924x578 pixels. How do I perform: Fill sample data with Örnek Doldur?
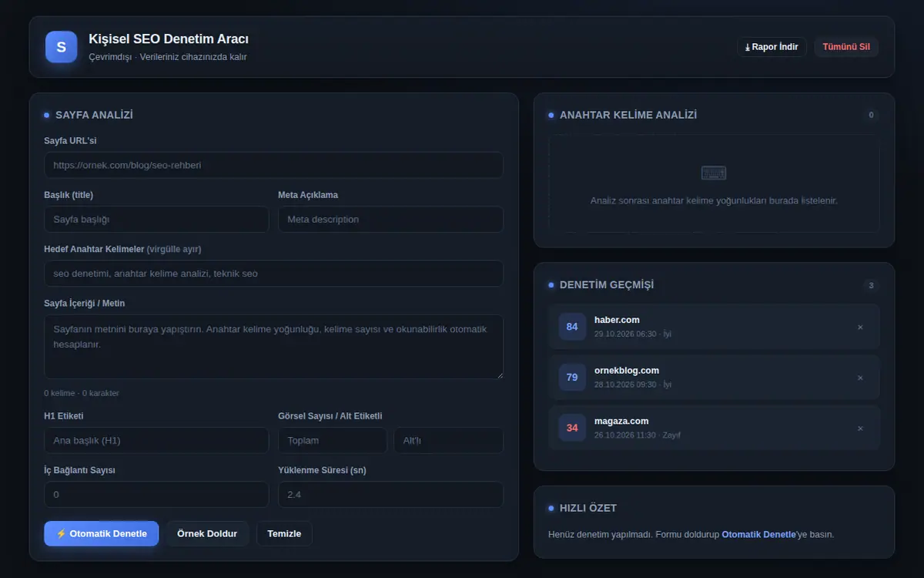point(207,533)
